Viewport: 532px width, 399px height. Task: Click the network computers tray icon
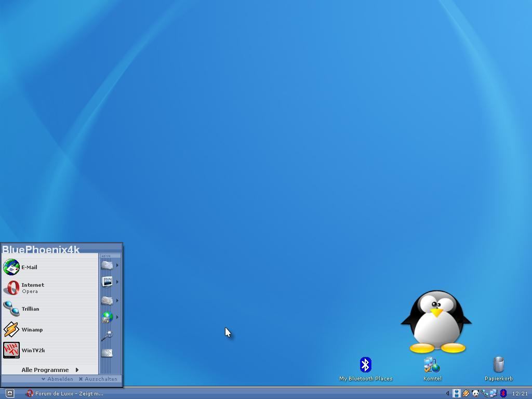pyautogui.click(x=494, y=394)
